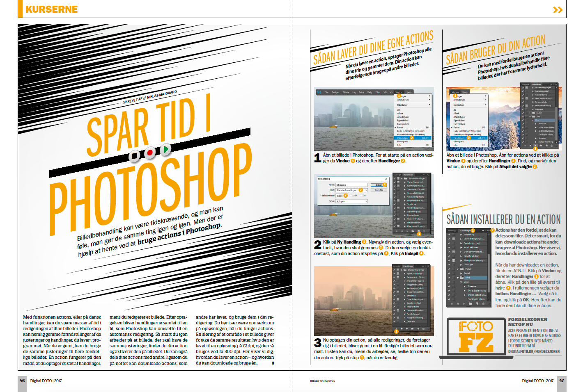Image resolution: width=583 pixels, height=392 pixels.
Task: Expand the Cityscape action in install-section panel
Action: 461,264
